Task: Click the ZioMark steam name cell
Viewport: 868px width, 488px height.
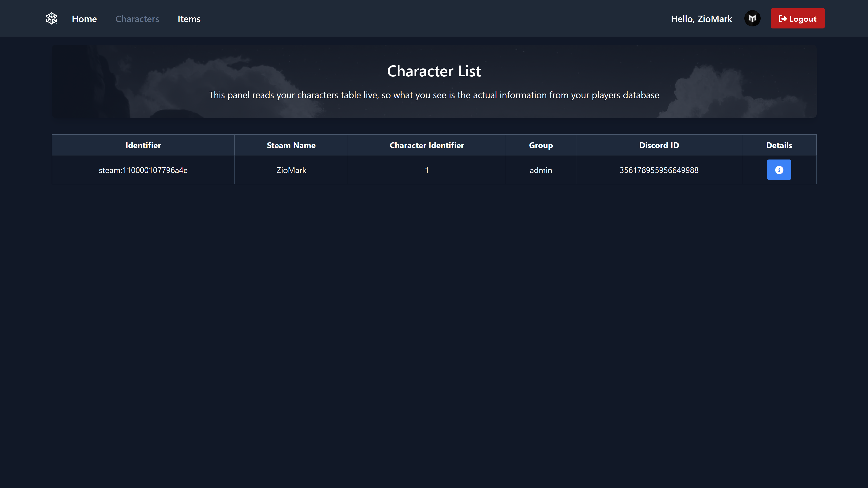Action: (x=291, y=170)
